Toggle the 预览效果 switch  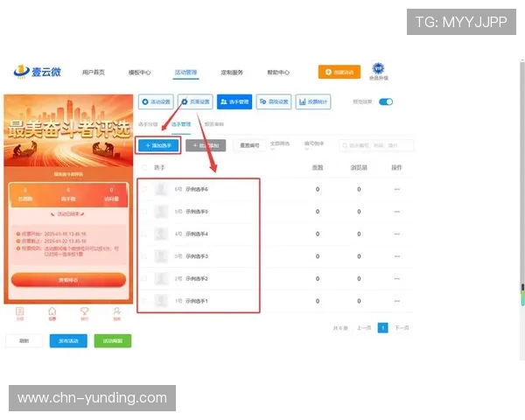coord(385,101)
